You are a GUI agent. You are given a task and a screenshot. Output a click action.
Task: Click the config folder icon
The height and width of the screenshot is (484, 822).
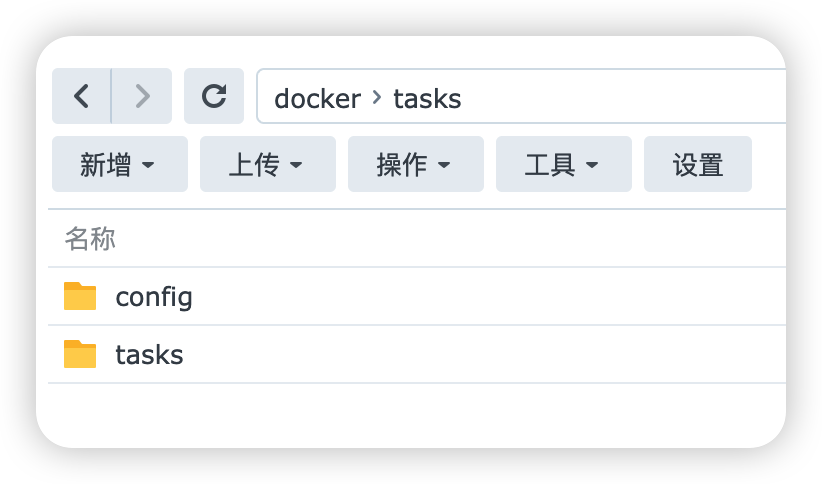[80, 296]
